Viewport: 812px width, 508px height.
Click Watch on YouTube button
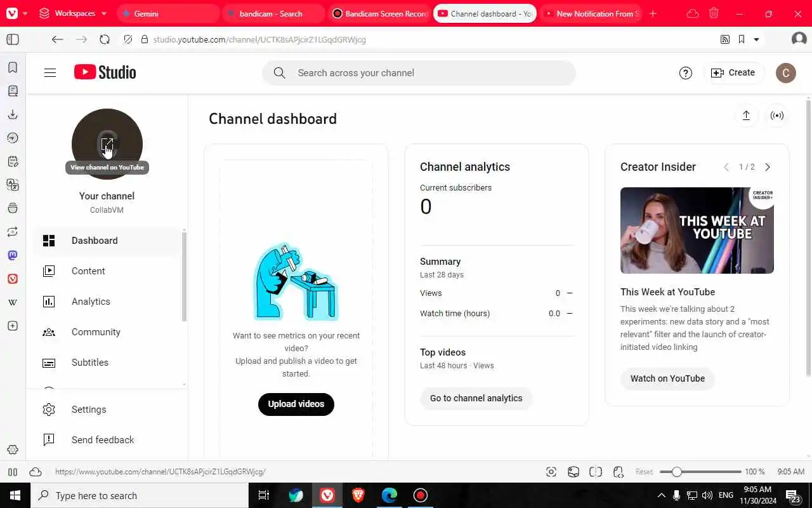tap(667, 378)
